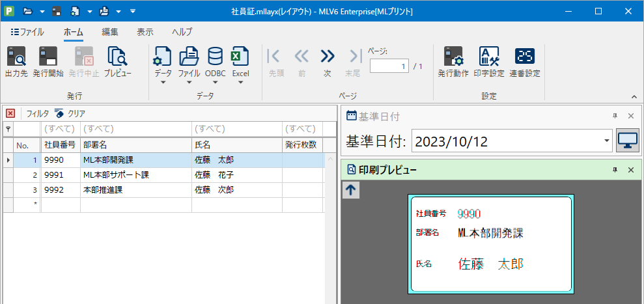The height and width of the screenshot is (304, 644).
Task: Click the 基準日付 date text field
Action: coord(507,142)
